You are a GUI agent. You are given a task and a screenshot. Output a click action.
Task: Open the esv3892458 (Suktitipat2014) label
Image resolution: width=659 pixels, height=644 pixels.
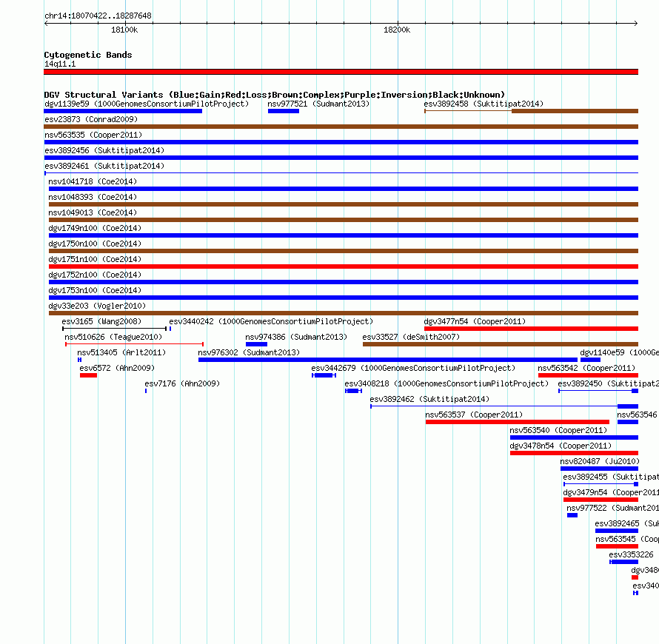point(484,104)
